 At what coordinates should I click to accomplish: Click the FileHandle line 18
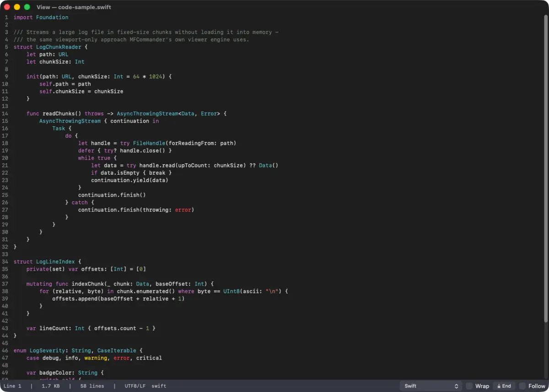157,143
